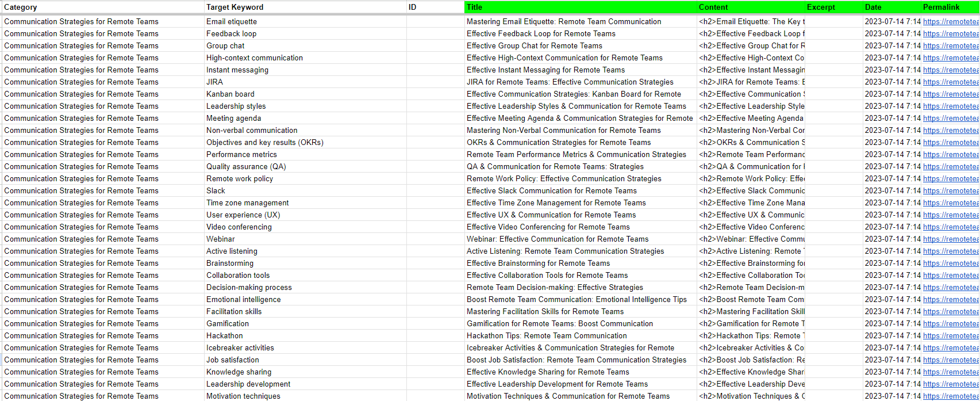Viewport: 980px width, 401px height.
Task: Click the empty ID cell in the Brainstorming row
Action: pos(435,263)
